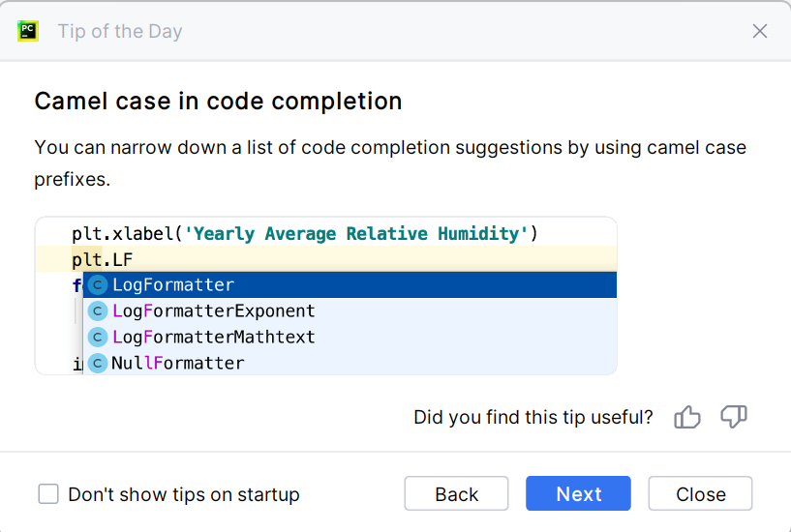
Task: Select the NullFormatter suggestion text
Action: pos(178,363)
